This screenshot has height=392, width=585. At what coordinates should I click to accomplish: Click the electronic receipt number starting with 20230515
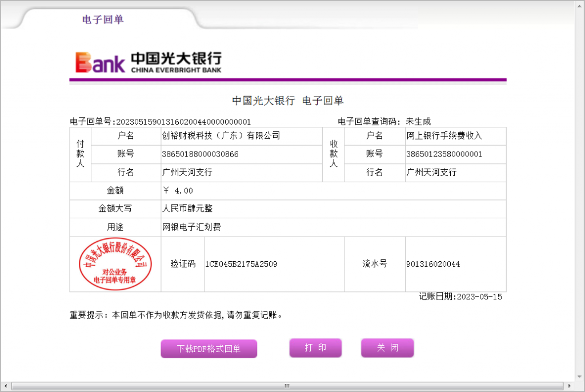pyautogui.click(x=183, y=122)
